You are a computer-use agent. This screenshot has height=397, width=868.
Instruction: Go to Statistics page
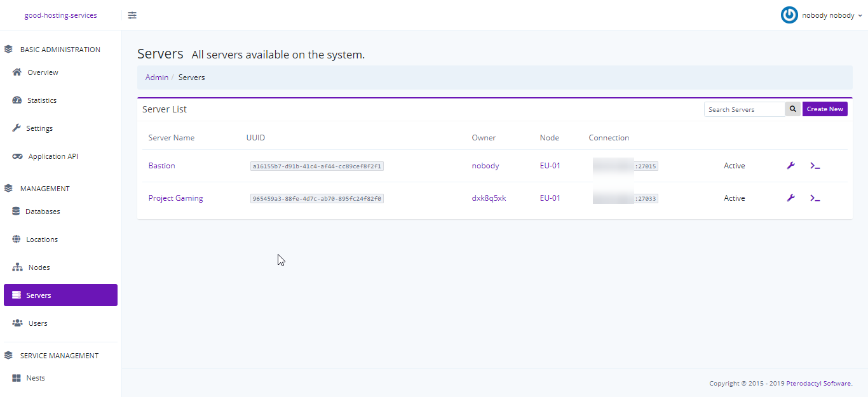pos(42,100)
